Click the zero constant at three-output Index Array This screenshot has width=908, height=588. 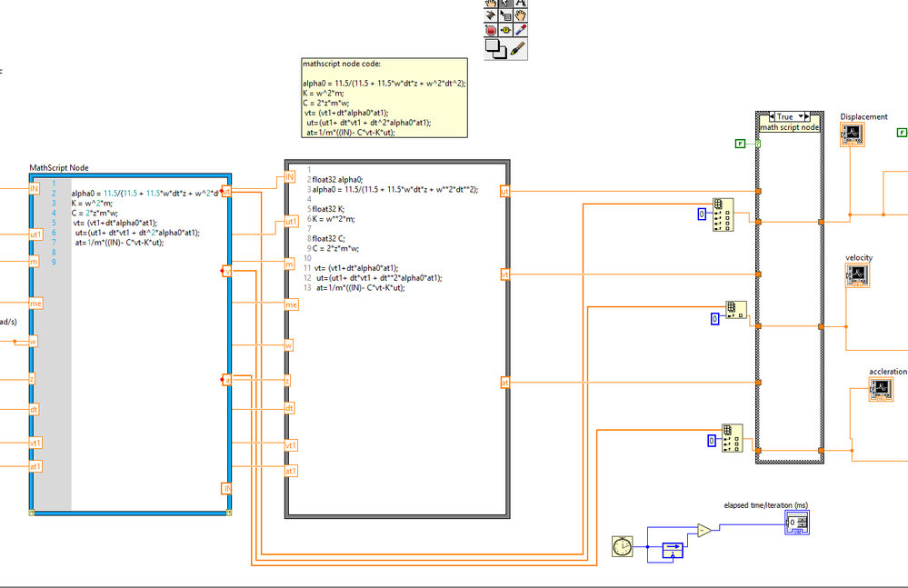[x=712, y=441]
